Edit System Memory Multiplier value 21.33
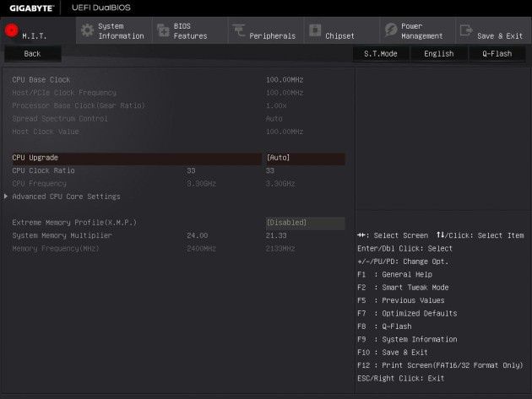The image size is (532, 399). (x=276, y=235)
